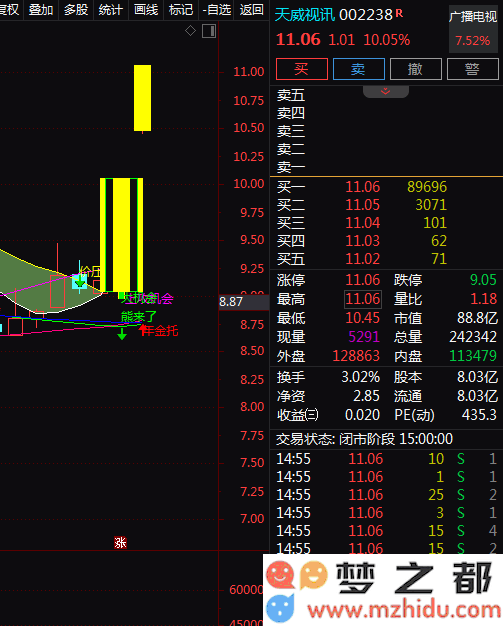This screenshot has height=626, width=503.
Task: Click the 返回 back button
Action: click(252, 9)
